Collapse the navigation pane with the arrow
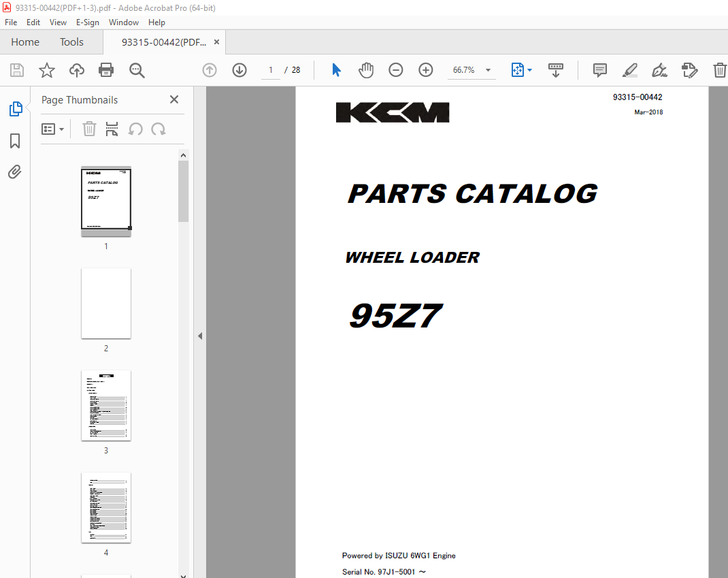This screenshot has width=728, height=578. pyautogui.click(x=200, y=336)
